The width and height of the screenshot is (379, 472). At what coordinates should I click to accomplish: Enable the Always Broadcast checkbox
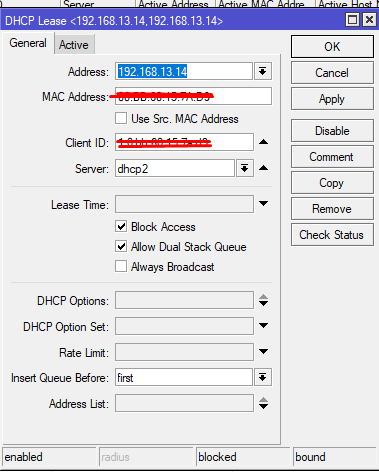tap(121, 267)
